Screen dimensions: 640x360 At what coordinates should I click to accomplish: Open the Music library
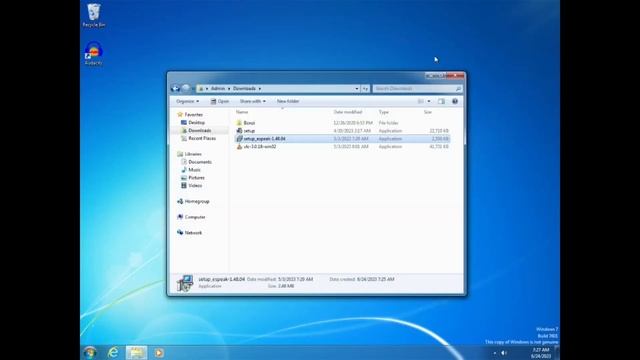click(194, 170)
